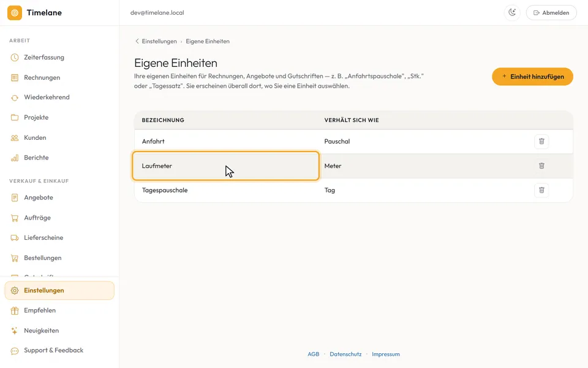Click the Abmelden logout button

pos(551,13)
